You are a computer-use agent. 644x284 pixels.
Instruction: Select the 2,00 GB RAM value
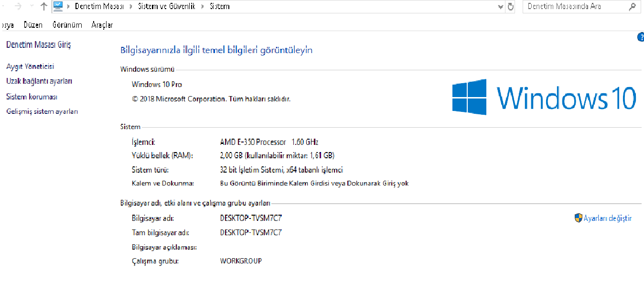(x=277, y=155)
